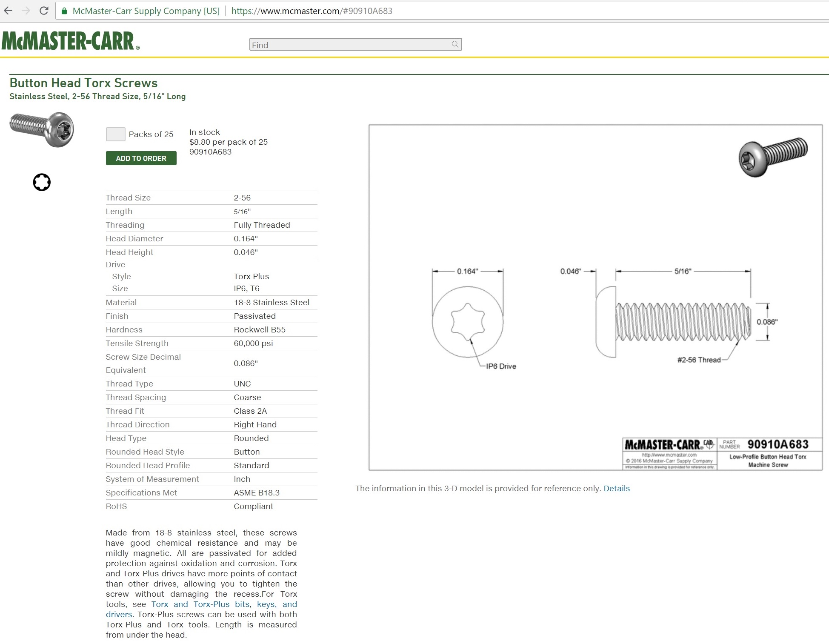
Task: Click the CAD symbol in the drawing title block
Action: click(x=709, y=444)
